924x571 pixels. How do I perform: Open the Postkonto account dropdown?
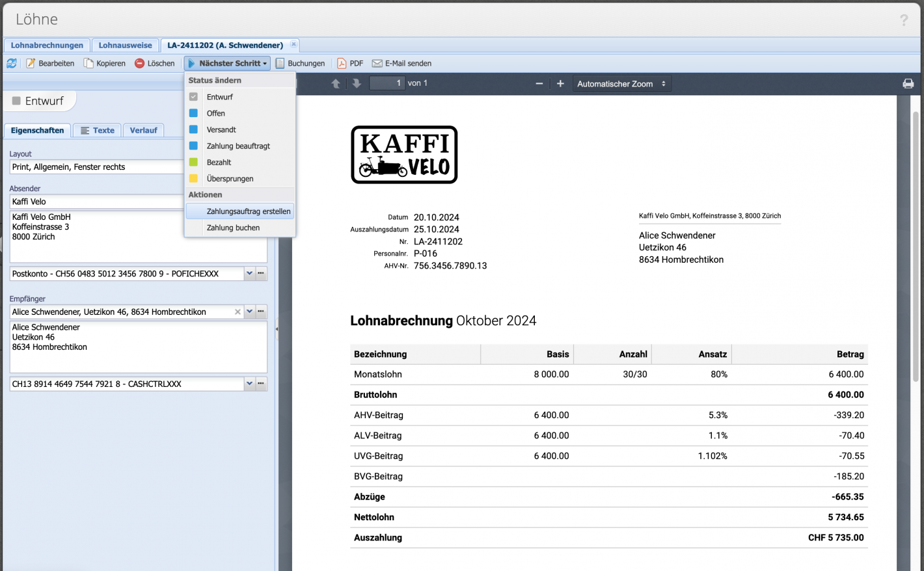(x=249, y=273)
